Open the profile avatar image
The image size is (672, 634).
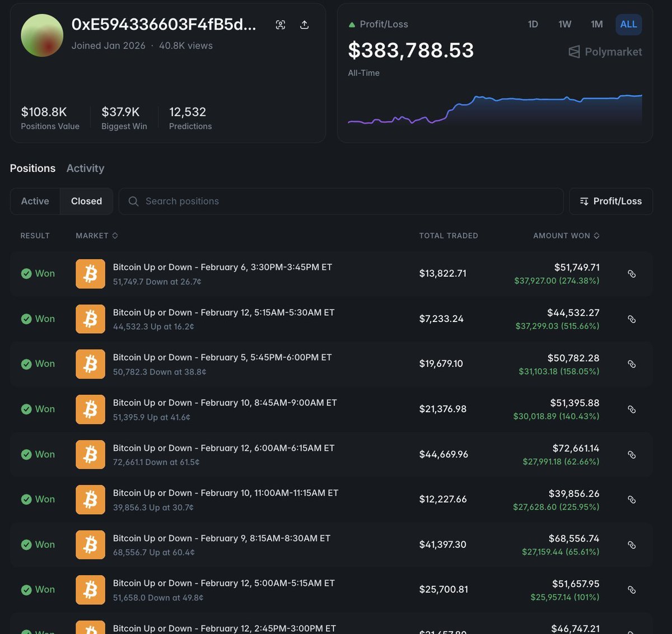tap(42, 35)
